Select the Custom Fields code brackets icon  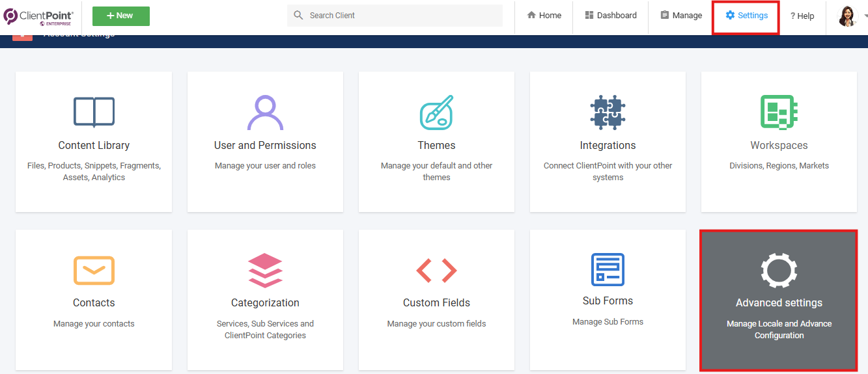436,270
